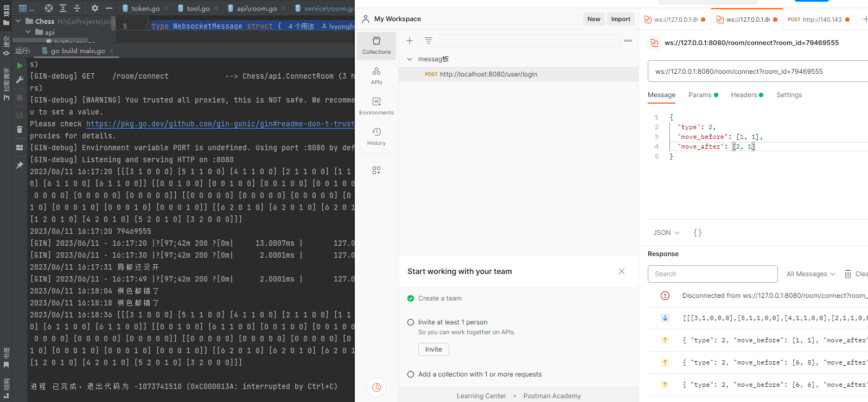
Task: Open the All Messages filter dropdown
Action: [x=810, y=274]
